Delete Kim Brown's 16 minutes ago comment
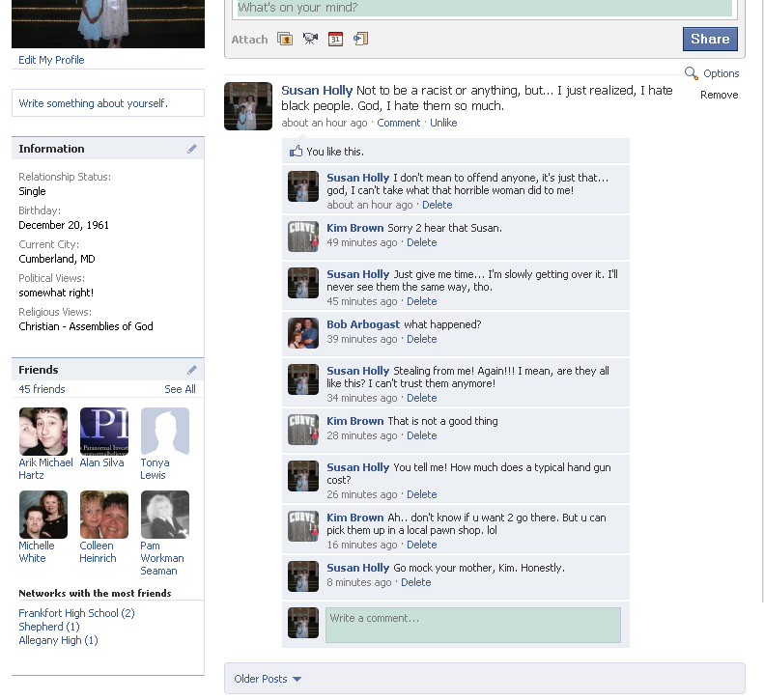Image resolution: width=764 pixels, height=700 pixels. click(422, 545)
